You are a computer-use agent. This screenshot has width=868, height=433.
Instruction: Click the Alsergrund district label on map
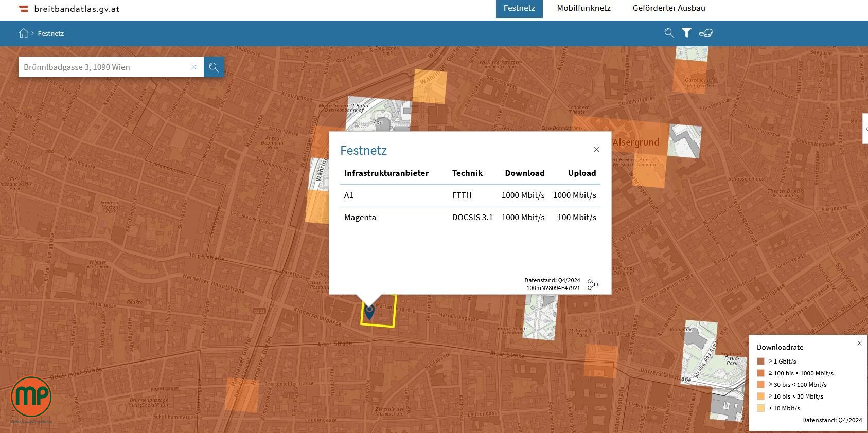click(636, 142)
